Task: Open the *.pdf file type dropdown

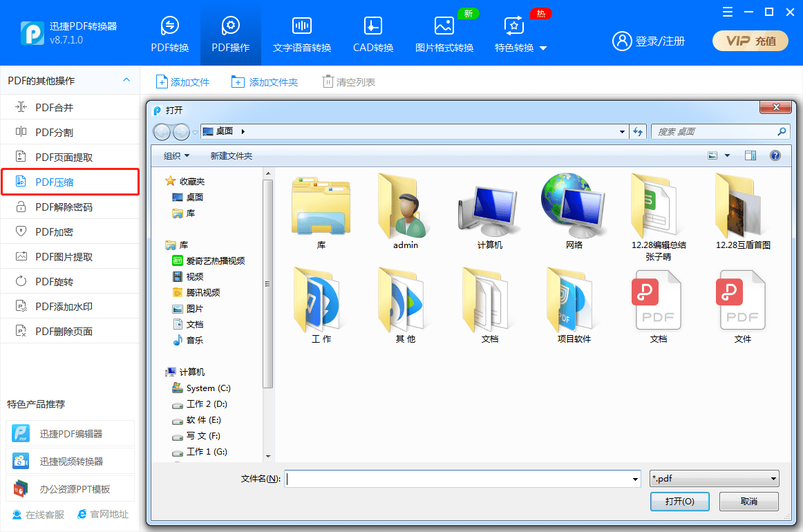Action: pyautogui.click(x=715, y=479)
